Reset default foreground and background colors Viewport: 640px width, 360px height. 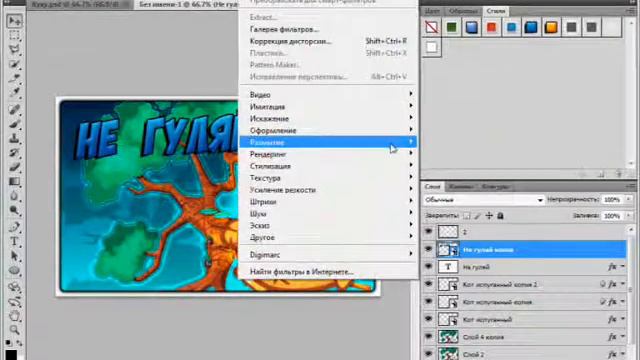9,342
